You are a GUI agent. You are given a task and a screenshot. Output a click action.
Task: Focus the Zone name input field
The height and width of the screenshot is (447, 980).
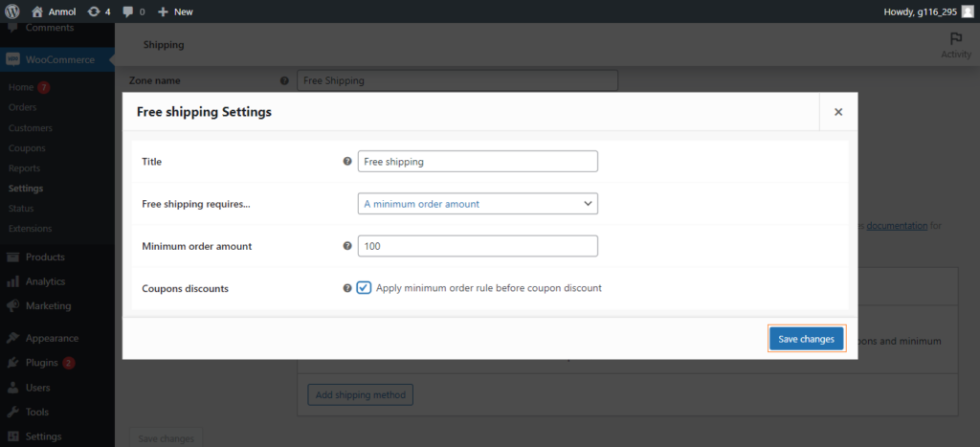coord(457,80)
